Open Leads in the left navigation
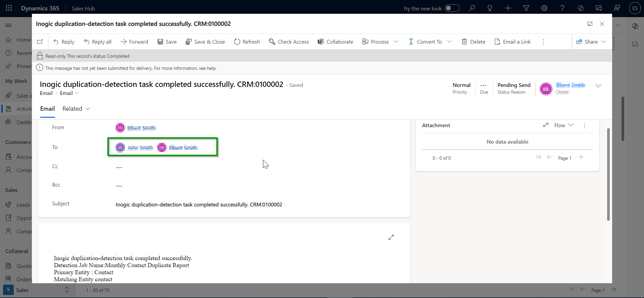This screenshot has height=298, width=644. pyautogui.click(x=18, y=205)
